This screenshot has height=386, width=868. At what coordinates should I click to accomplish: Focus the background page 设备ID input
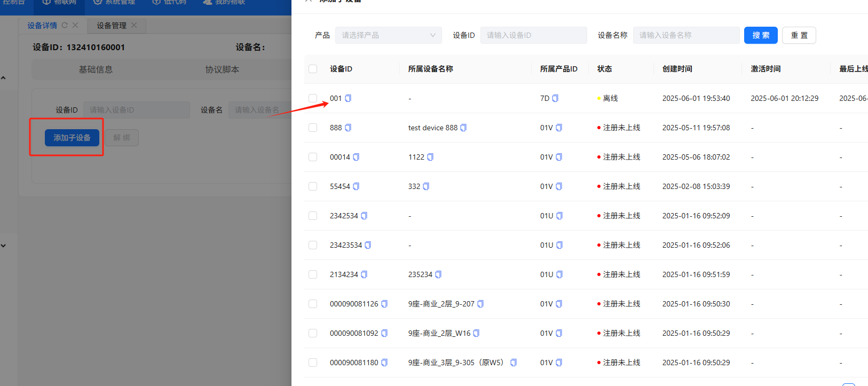pyautogui.click(x=137, y=110)
